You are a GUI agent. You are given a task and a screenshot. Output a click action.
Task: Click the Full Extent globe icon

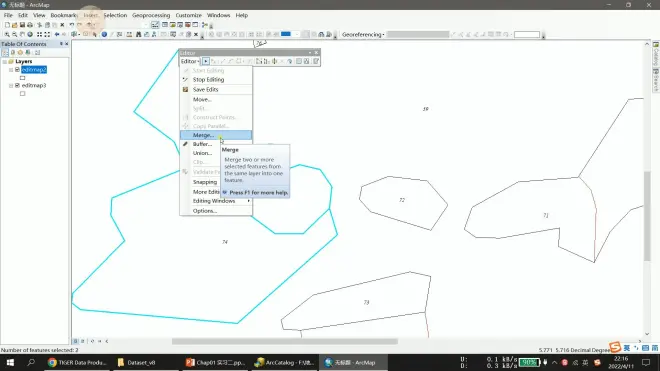pyautogui.click(x=30, y=35)
